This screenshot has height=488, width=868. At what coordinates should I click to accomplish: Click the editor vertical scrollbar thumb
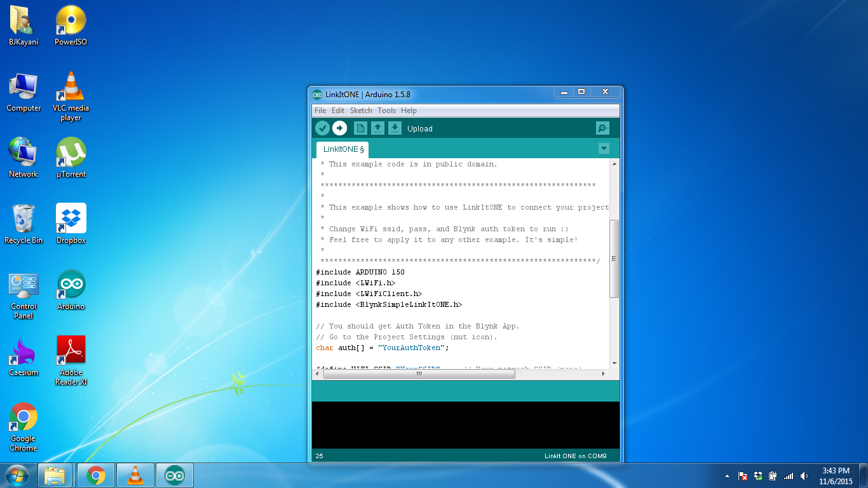[x=614, y=259]
